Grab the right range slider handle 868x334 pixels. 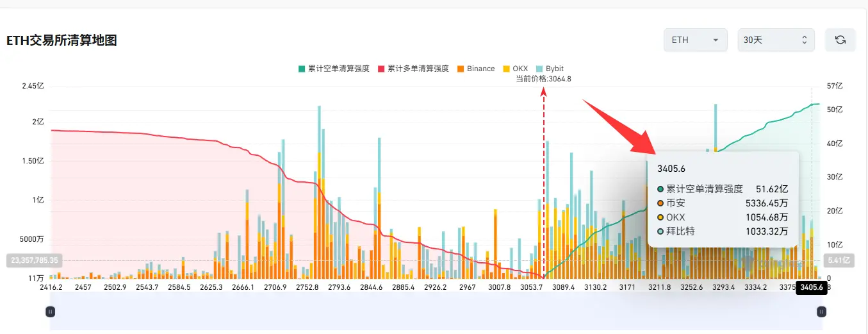point(822,312)
